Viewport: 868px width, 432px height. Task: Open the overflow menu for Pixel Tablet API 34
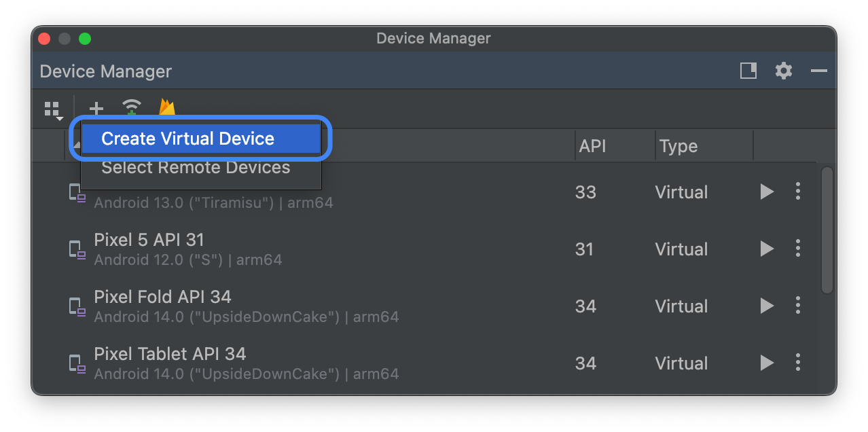(x=797, y=363)
